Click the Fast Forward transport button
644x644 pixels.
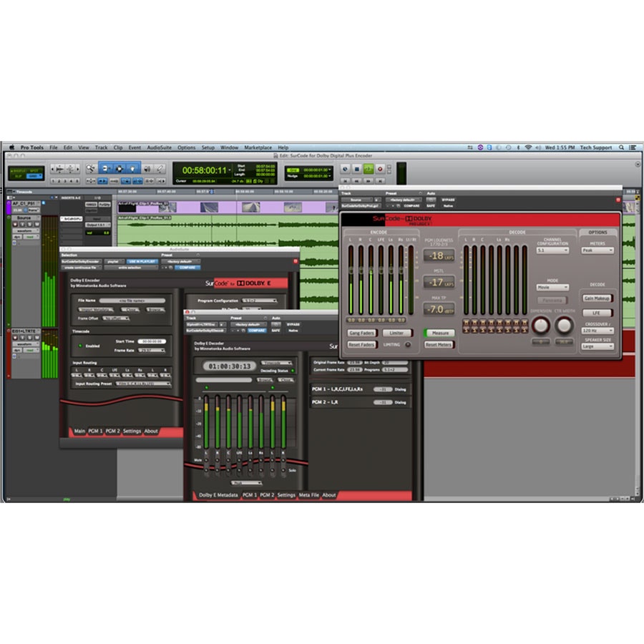click(x=369, y=181)
